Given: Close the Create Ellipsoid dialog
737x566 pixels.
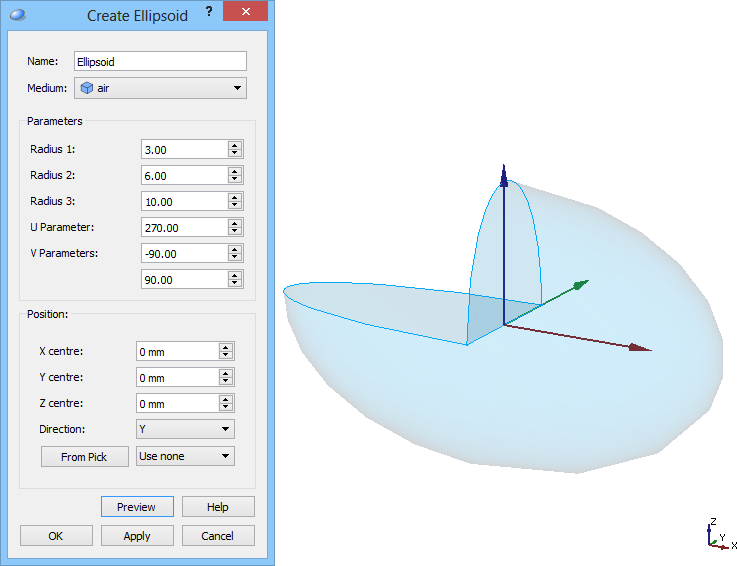Looking at the screenshot, I should click(245, 11).
